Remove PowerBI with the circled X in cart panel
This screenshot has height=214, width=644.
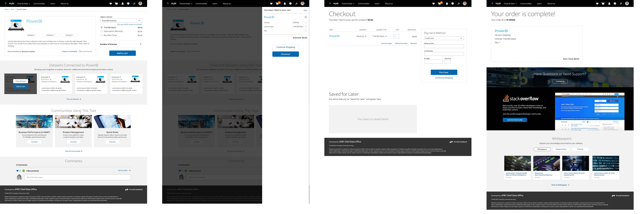[x=305, y=17]
